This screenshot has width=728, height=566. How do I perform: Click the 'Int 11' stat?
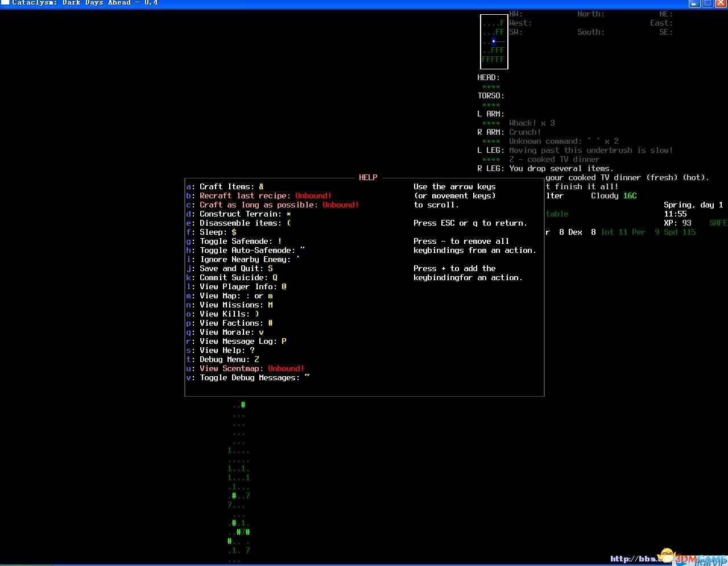[614, 232]
